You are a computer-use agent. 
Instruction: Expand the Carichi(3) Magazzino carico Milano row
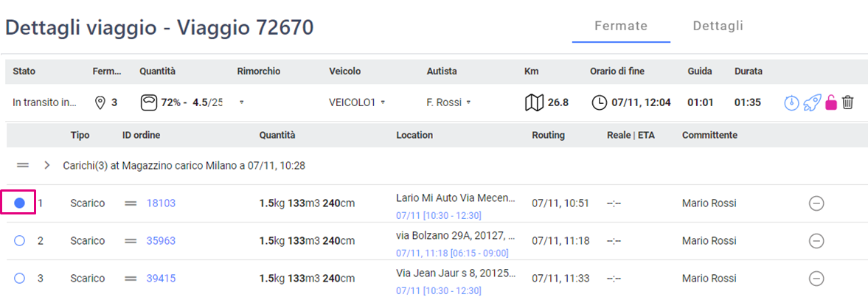(47, 165)
